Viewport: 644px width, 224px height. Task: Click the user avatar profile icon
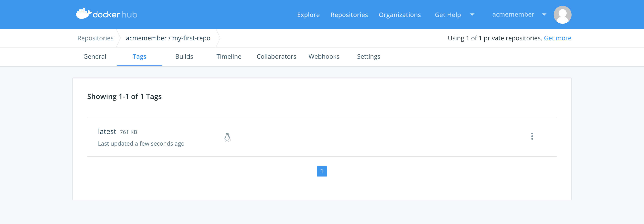pyautogui.click(x=562, y=15)
